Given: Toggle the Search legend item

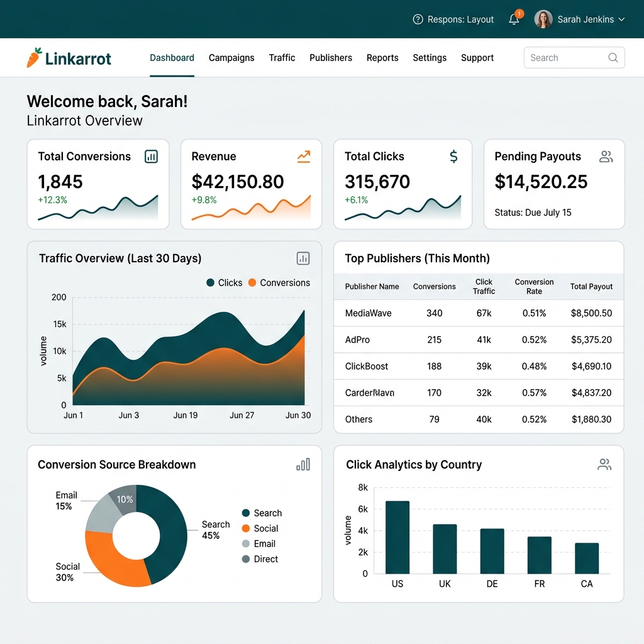Looking at the screenshot, I should point(262,513).
